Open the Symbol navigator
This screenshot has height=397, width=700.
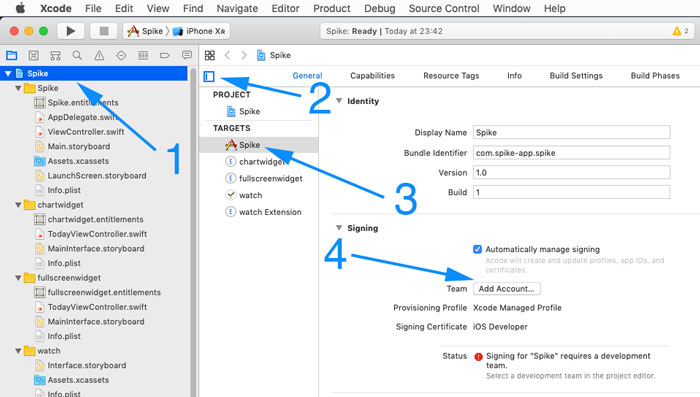pos(55,55)
